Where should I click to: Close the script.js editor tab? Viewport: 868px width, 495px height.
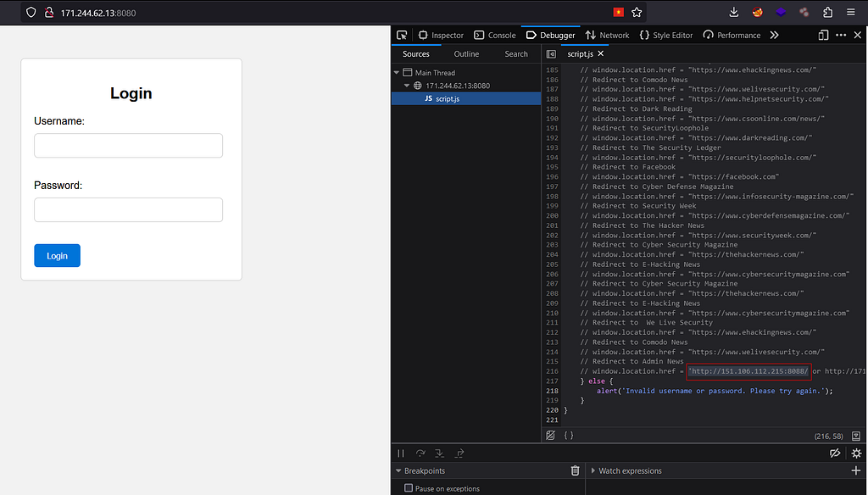click(601, 53)
